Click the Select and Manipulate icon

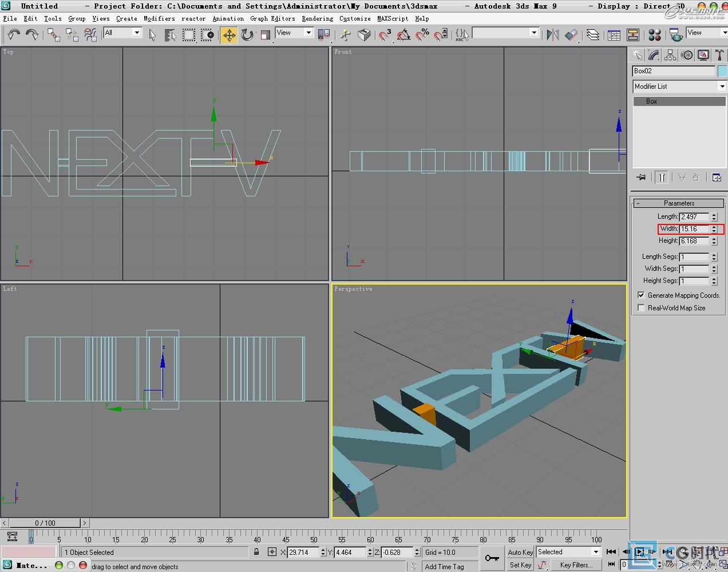point(345,35)
